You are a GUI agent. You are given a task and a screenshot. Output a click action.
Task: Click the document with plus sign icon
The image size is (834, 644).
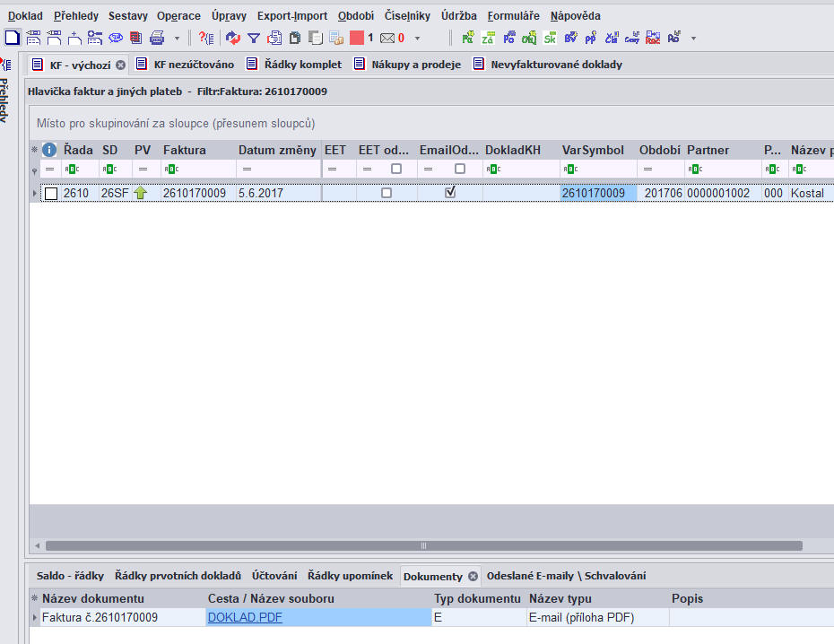tap(74, 38)
